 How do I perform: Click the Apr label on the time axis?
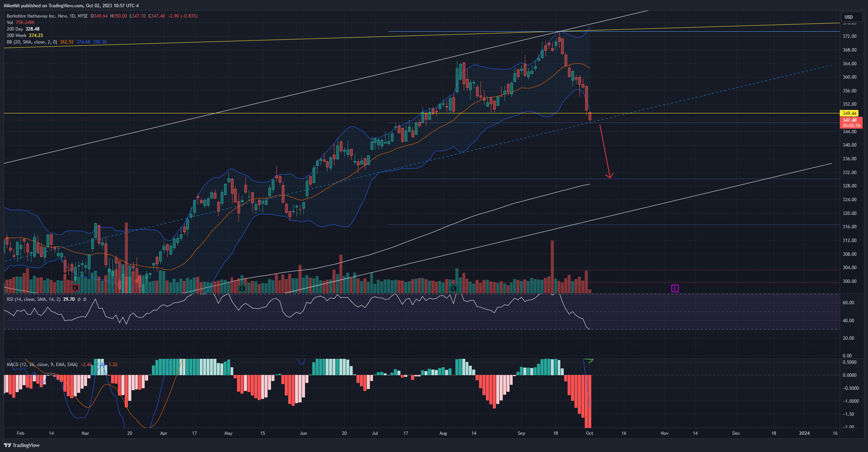click(x=164, y=433)
